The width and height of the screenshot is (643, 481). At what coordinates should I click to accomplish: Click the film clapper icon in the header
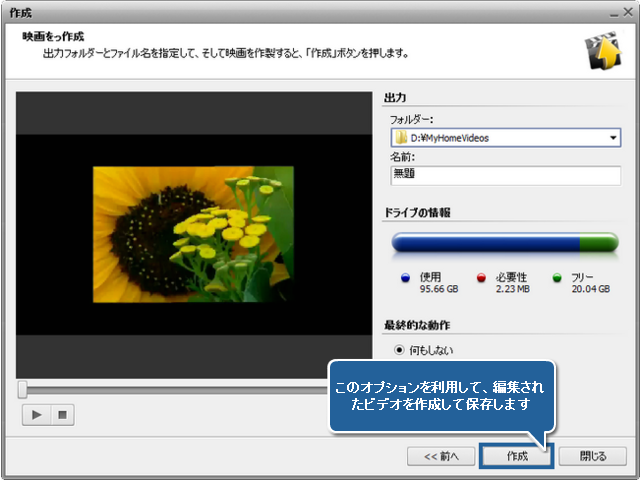[x=603, y=55]
